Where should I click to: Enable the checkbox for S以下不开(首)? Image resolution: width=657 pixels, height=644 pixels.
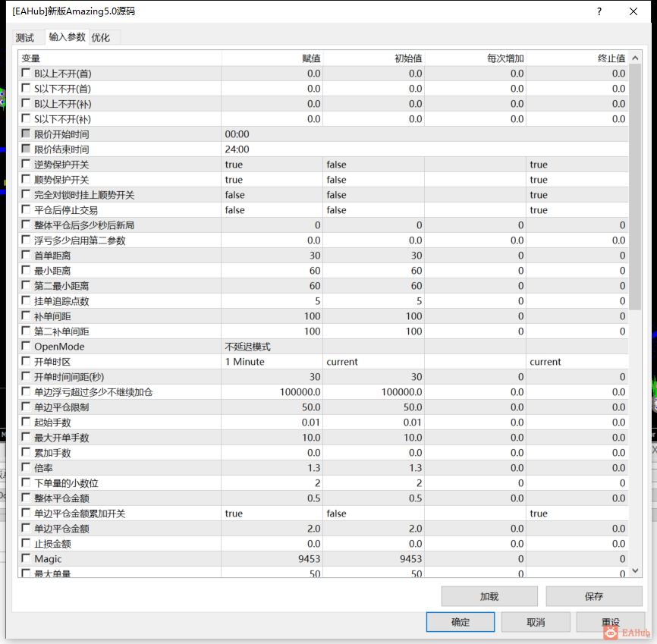pos(26,88)
